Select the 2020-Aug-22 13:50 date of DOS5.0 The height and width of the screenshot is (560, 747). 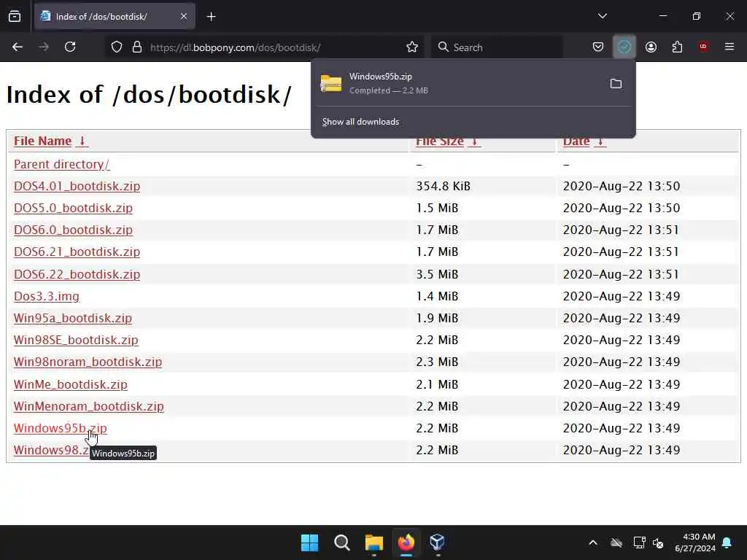point(622,208)
